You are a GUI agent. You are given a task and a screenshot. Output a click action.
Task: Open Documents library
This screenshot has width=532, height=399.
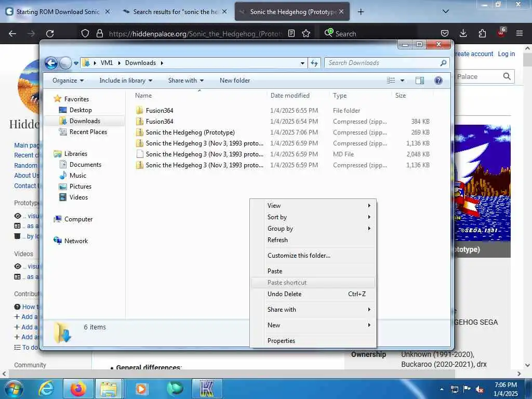point(85,165)
